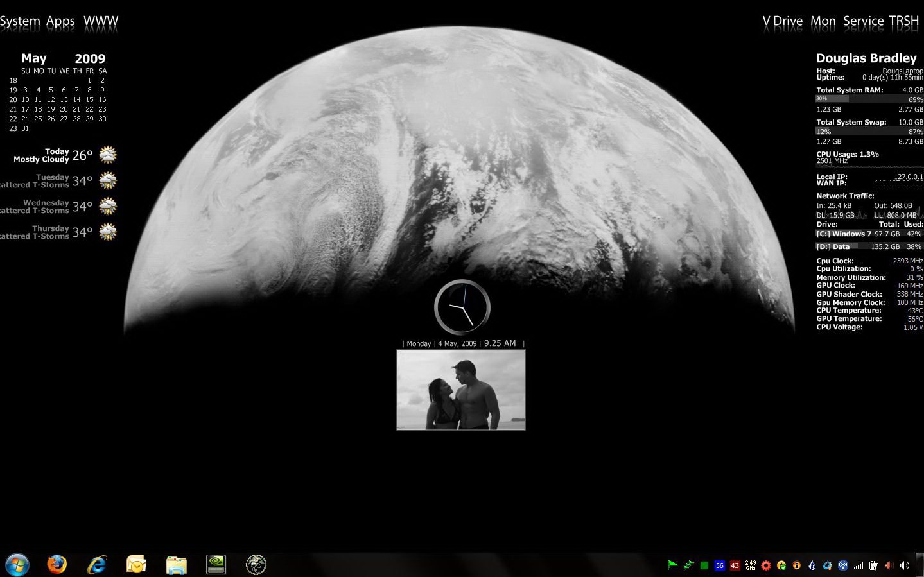
Task: Click the blue water-drop tray icon
Action: [812, 565]
